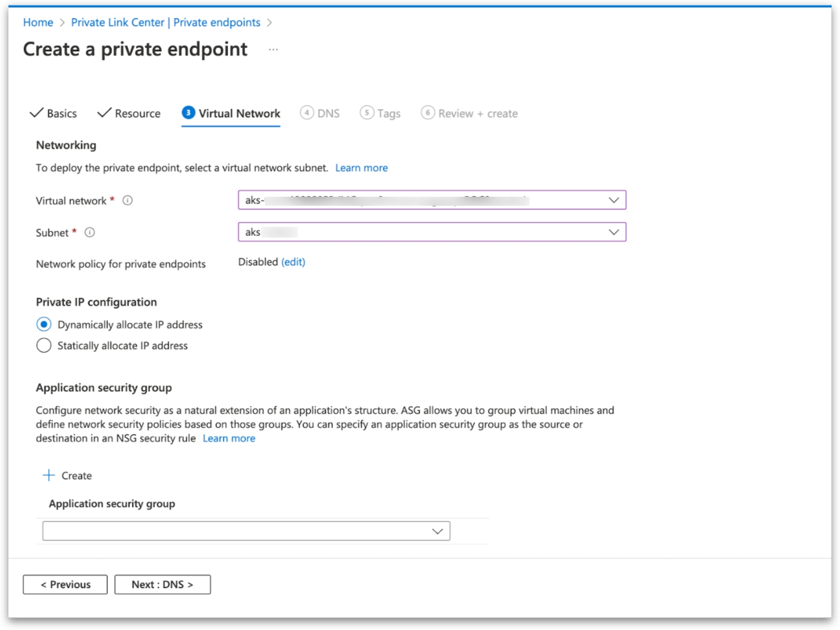Image resolution: width=840 pixels, height=630 pixels.
Task: Open the ellipsis menu beside the page title
Action: [273, 49]
